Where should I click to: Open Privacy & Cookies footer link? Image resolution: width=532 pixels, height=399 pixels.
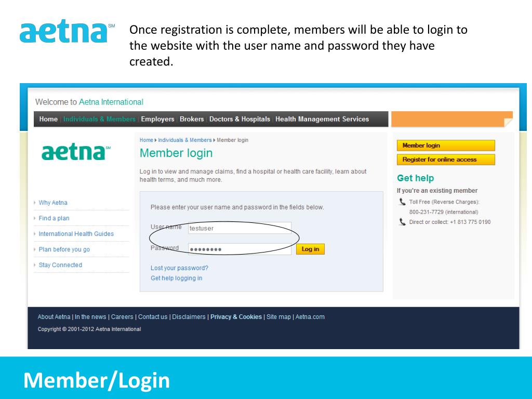pyautogui.click(x=236, y=316)
